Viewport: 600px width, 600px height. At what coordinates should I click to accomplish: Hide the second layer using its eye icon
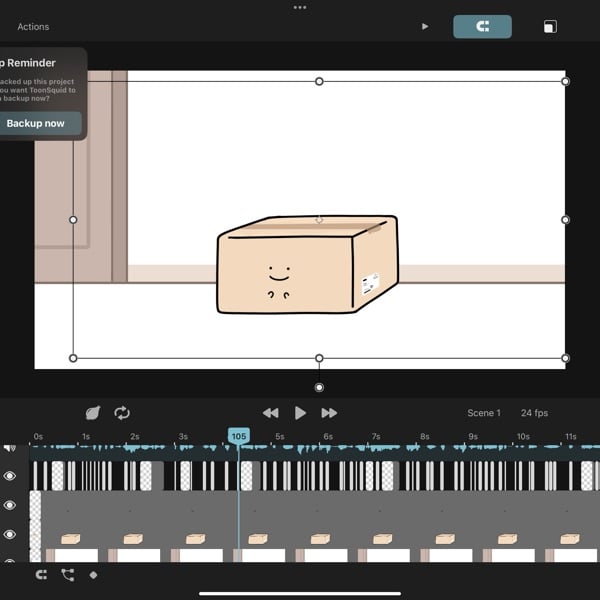click(x=10, y=505)
